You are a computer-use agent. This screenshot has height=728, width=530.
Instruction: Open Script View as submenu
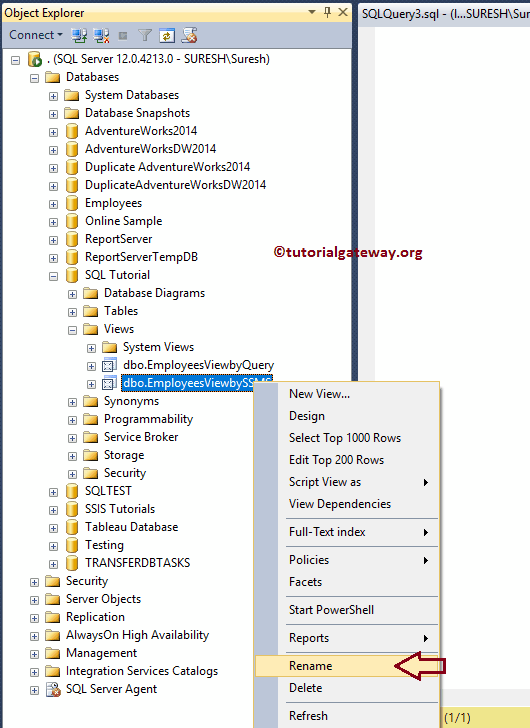(346, 482)
